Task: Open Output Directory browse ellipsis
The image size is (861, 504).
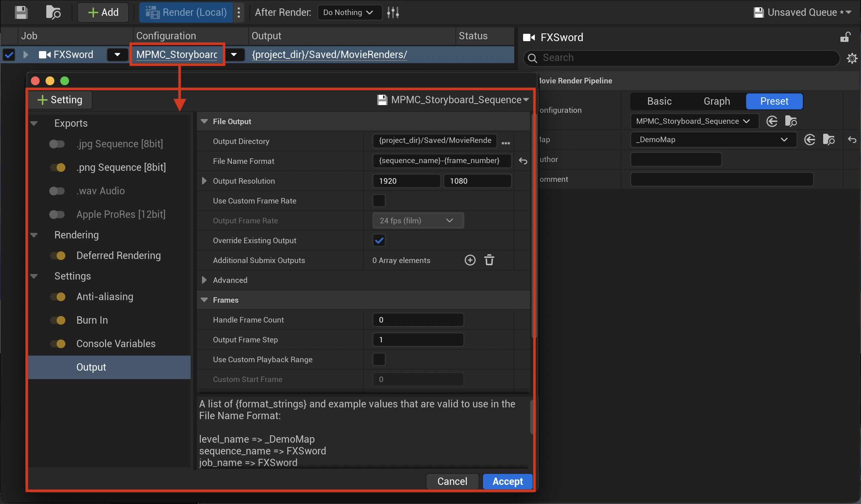Action: 506,143
